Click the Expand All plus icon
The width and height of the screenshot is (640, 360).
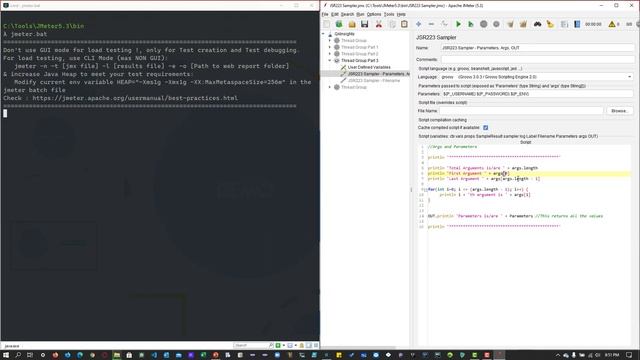pos(418,24)
